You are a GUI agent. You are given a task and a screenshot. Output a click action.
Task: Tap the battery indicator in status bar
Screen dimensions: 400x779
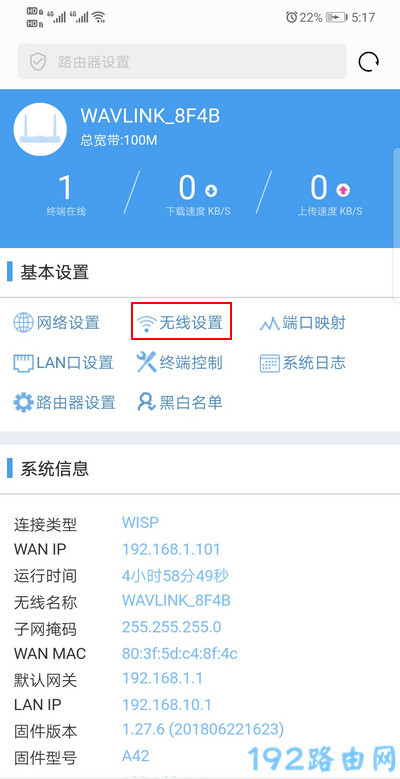(x=336, y=17)
